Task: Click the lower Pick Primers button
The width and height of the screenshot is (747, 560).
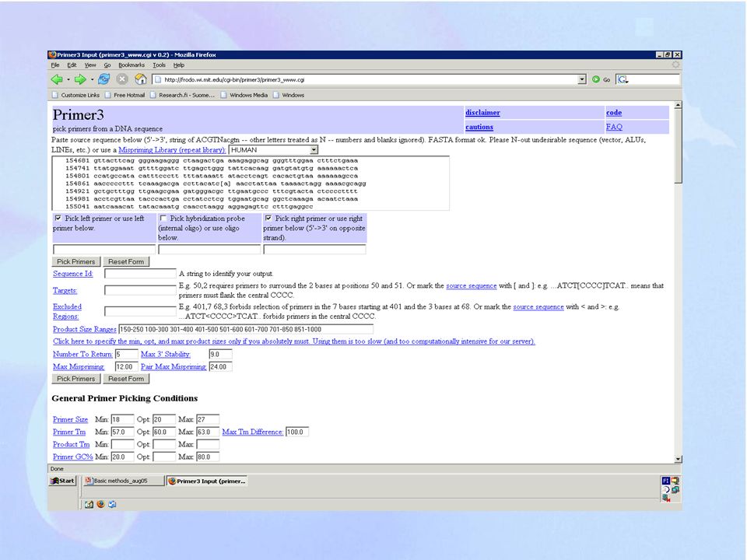Action: [x=76, y=379]
